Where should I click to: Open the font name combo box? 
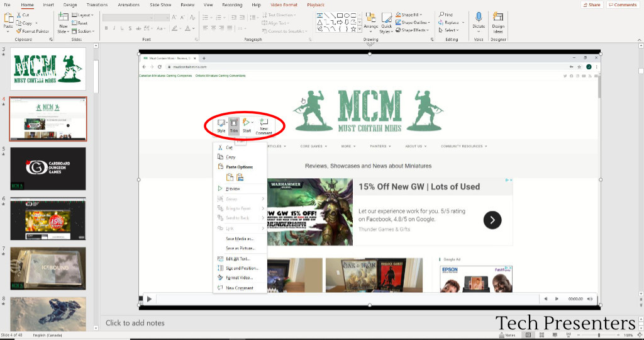click(x=128, y=17)
